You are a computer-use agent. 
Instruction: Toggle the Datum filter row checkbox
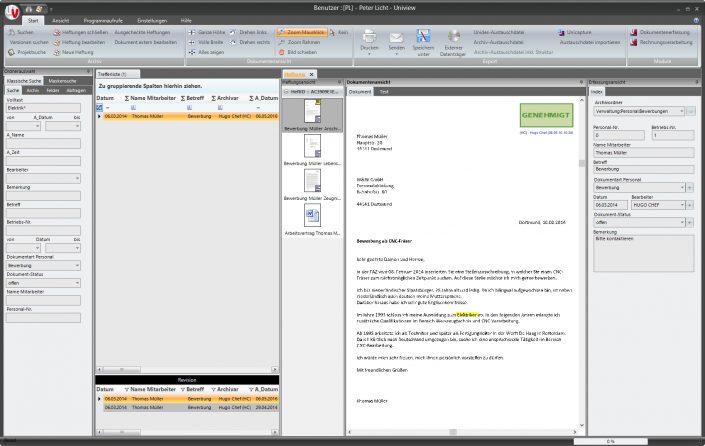(99, 108)
